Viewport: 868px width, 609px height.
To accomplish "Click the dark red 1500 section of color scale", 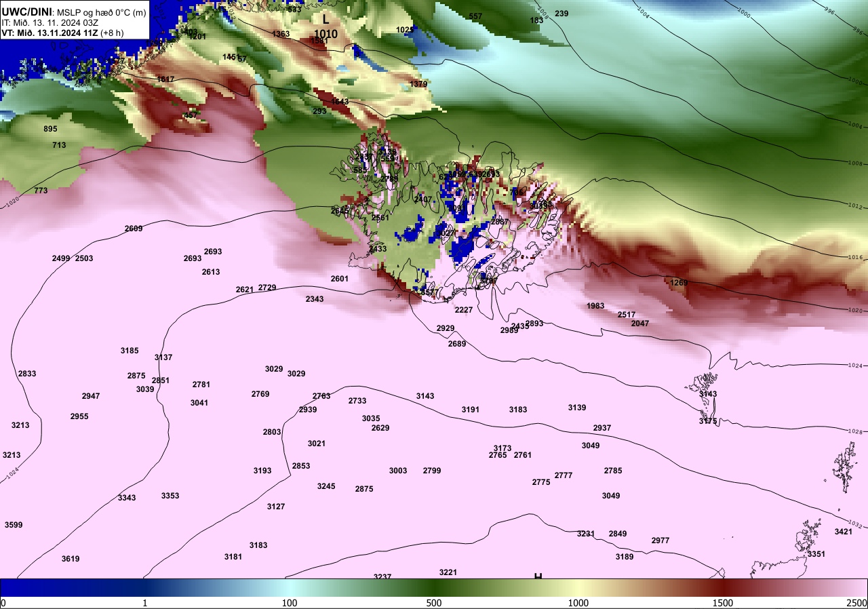I will pos(723,587).
